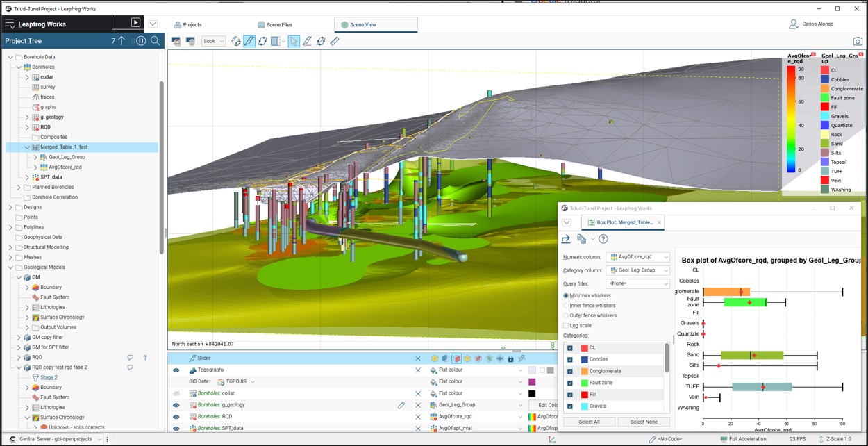Switch to the Scene View tab

pos(376,24)
